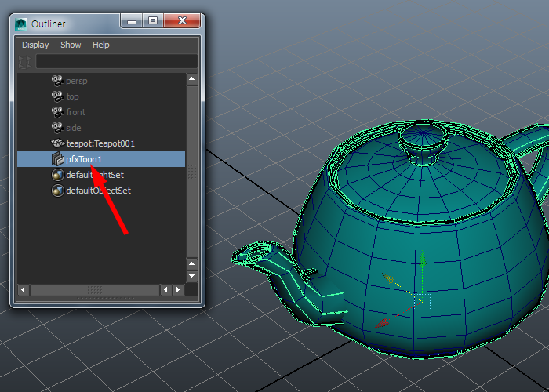
Task: Open the Help menu in Outliner
Action: tap(101, 45)
